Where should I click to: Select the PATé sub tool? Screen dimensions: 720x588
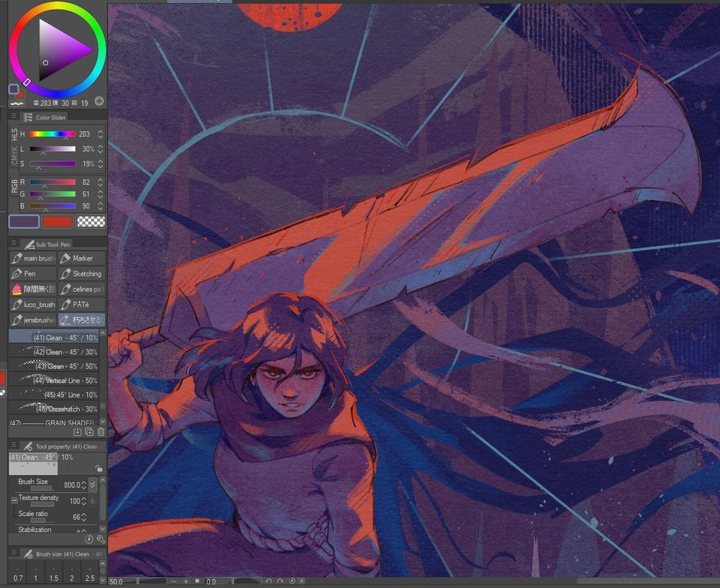point(81,304)
